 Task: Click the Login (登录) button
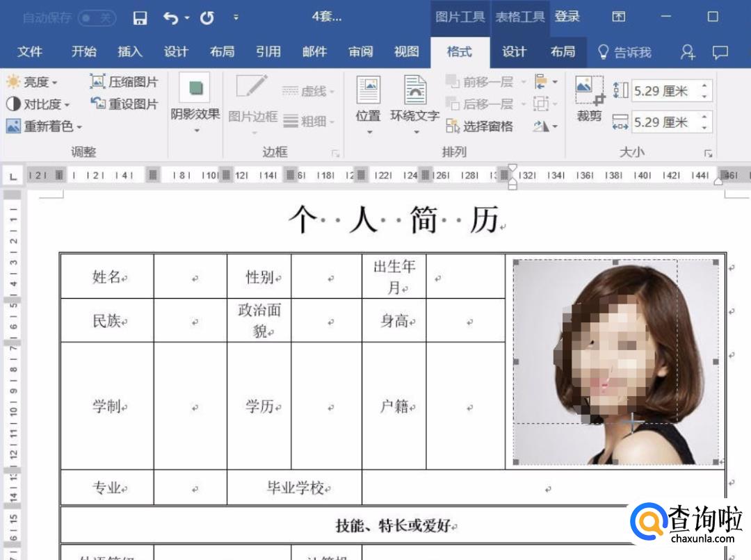coord(567,17)
